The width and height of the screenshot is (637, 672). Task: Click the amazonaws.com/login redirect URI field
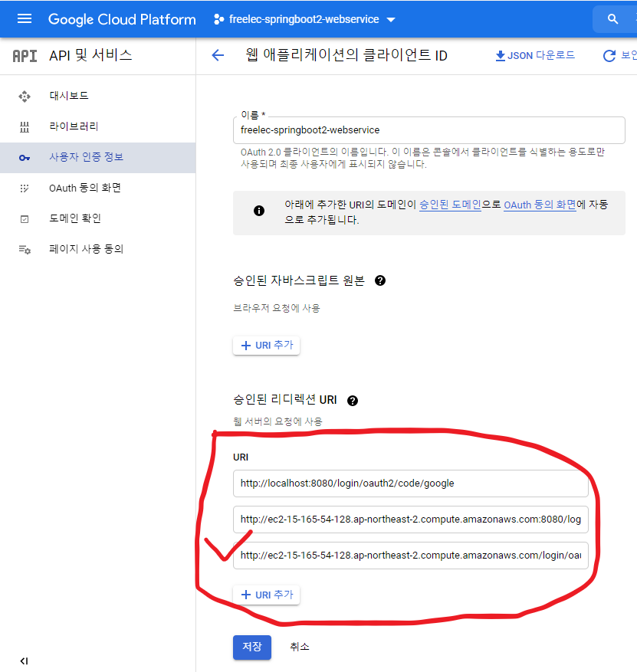click(x=410, y=556)
